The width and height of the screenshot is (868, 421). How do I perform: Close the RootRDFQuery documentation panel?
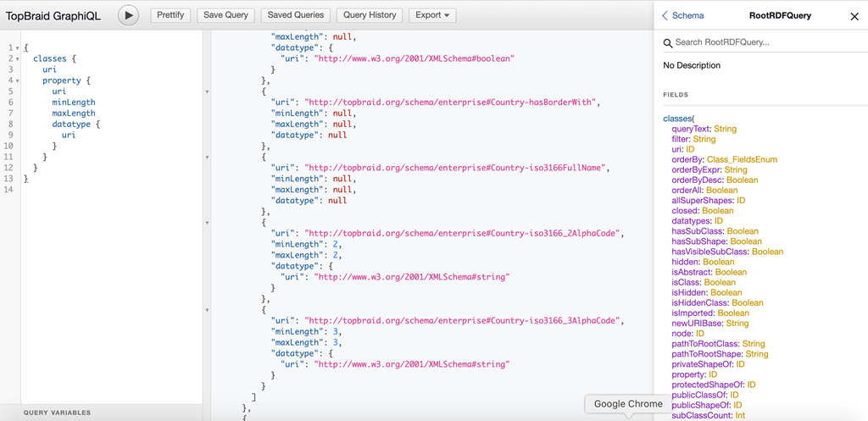[x=854, y=17]
